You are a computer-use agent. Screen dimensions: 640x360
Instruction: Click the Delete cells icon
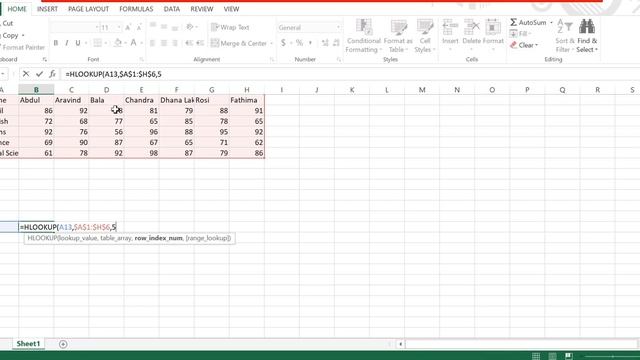coord(471,27)
